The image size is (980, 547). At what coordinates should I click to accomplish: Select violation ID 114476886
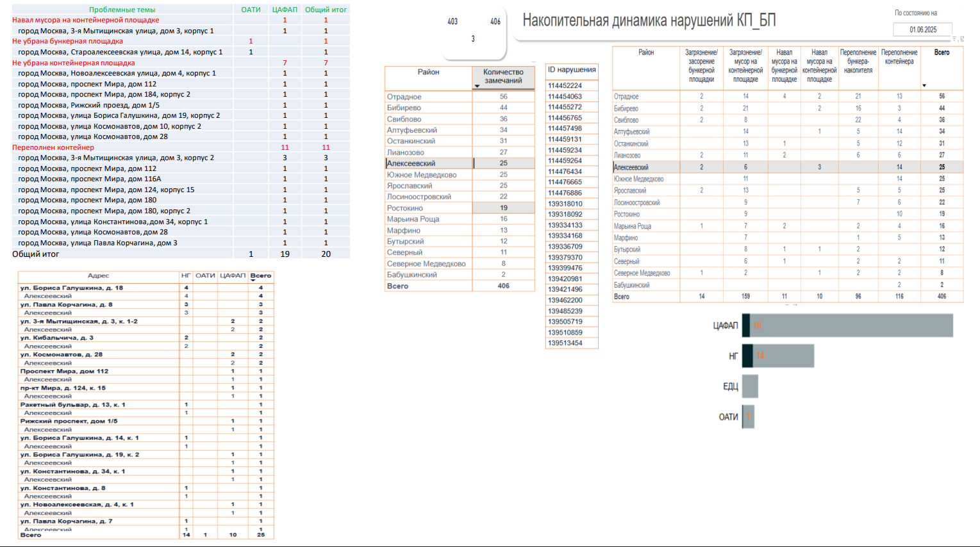pyautogui.click(x=565, y=193)
